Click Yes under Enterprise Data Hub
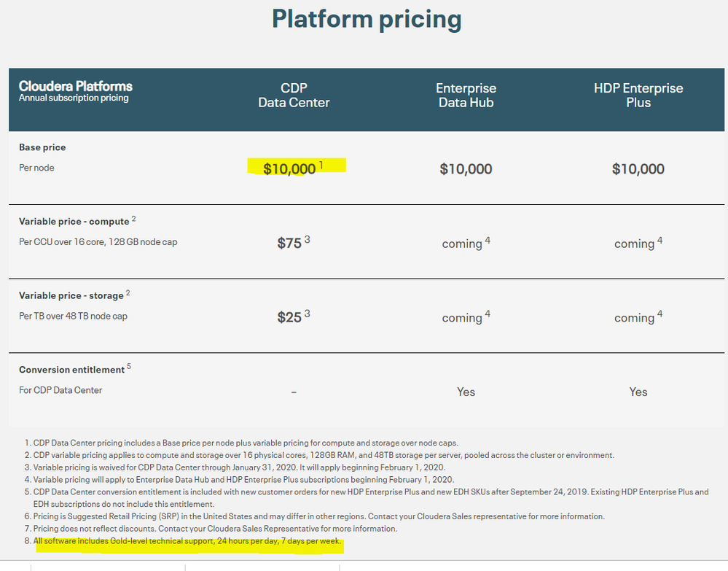Image resolution: width=728 pixels, height=571 pixels. click(466, 392)
